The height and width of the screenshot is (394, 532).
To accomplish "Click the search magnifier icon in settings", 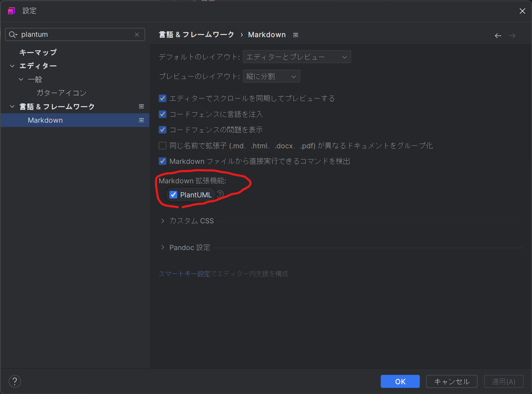I will pos(13,35).
